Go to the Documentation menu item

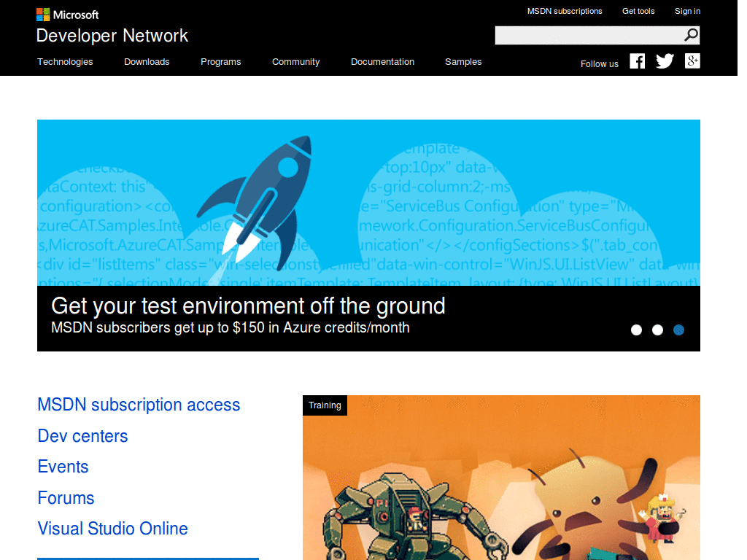point(382,62)
